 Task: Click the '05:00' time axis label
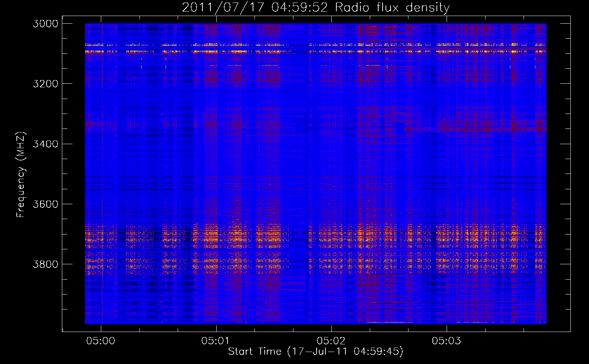point(101,341)
